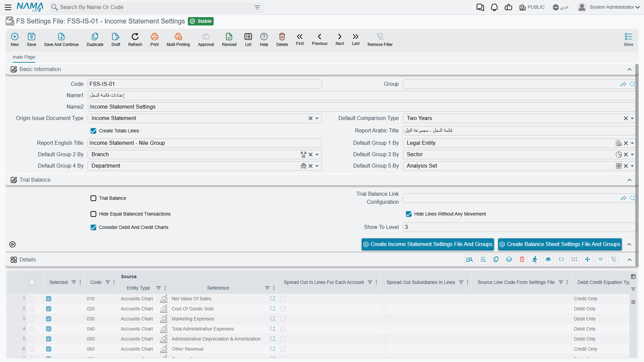644x362 pixels.
Task: Go to the Previous record
Action: coord(320,37)
